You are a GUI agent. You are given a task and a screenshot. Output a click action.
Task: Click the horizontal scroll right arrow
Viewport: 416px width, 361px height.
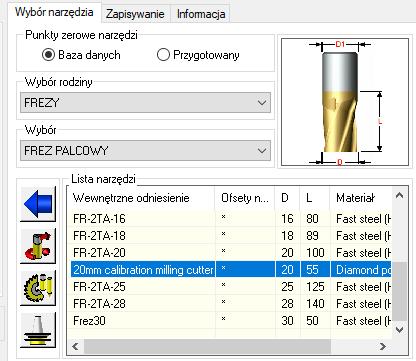coord(383,346)
